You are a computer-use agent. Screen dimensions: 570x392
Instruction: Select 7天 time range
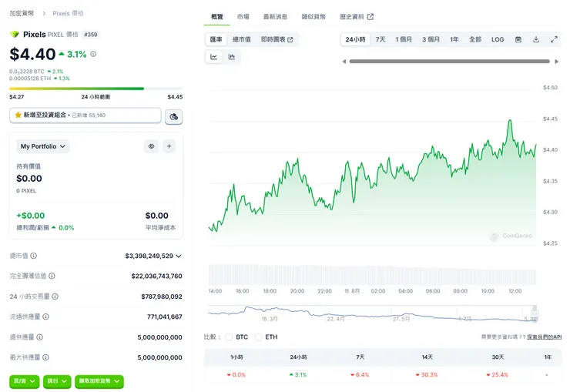(381, 39)
